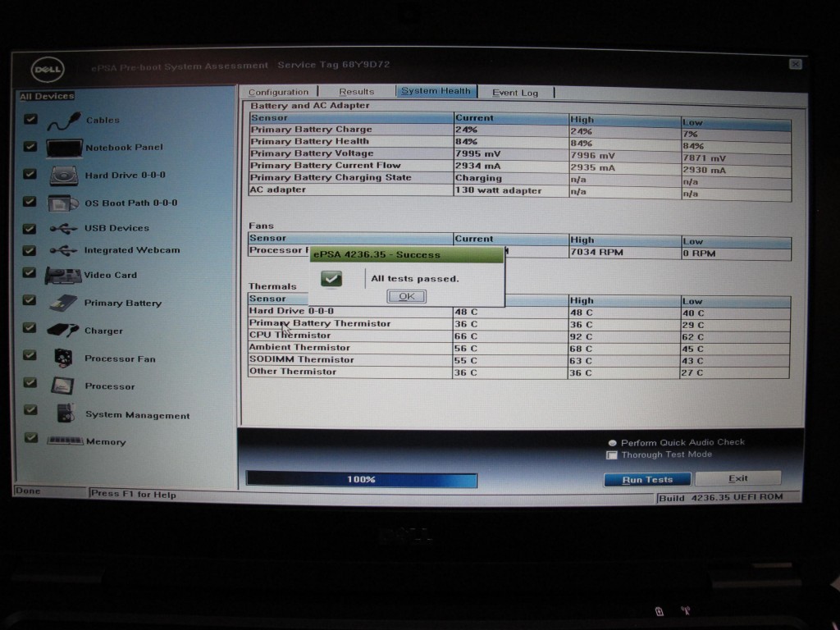Click the Run Tests button
This screenshot has height=630, width=840.
click(x=647, y=479)
